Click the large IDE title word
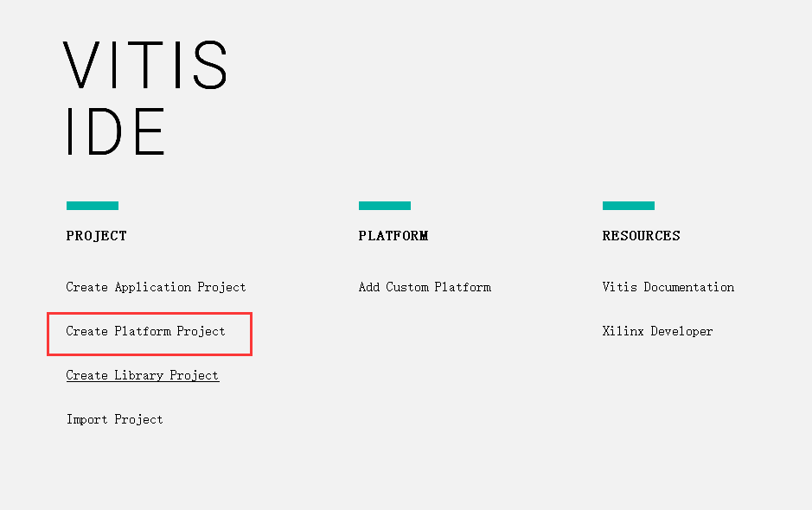This screenshot has width=812, height=510. pos(116,131)
